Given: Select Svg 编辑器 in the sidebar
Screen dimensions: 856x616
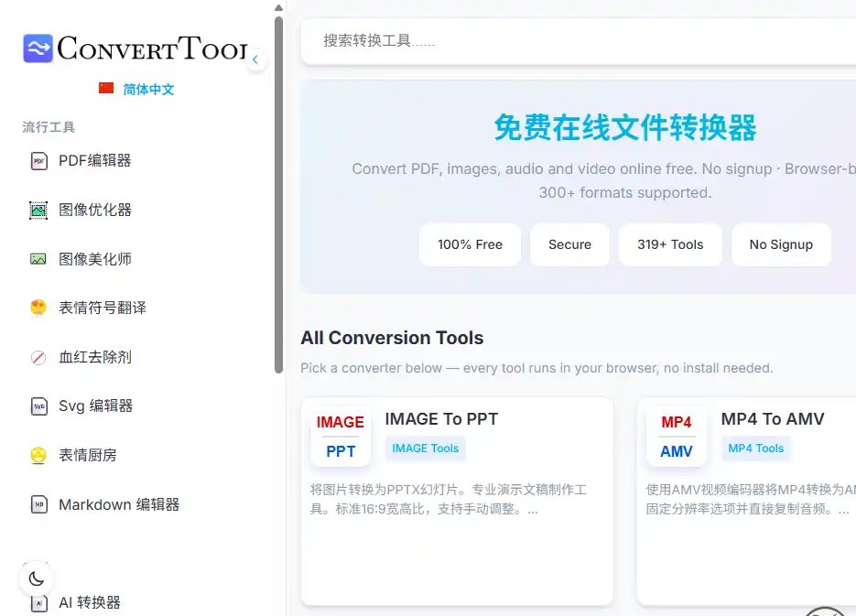Looking at the screenshot, I should [95, 406].
